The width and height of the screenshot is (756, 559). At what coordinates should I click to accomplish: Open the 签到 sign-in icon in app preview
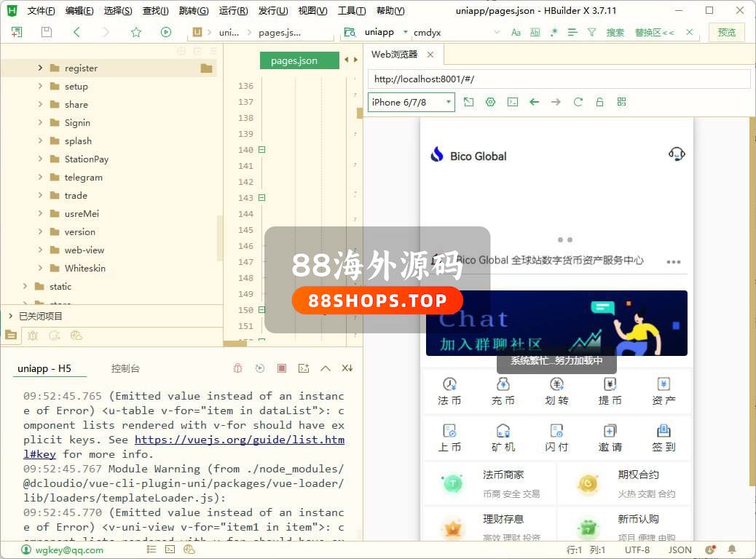click(x=664, y=436)
